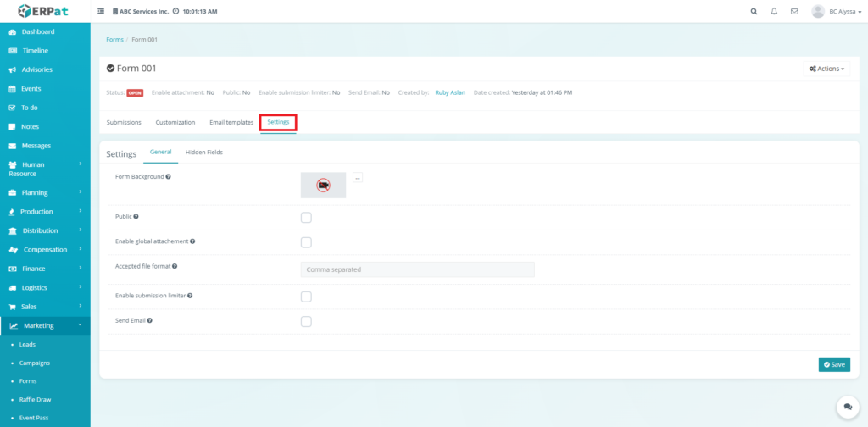Open the Email templates tab
The height and width of the screenshot is (427, 868).
pos(231,122)
